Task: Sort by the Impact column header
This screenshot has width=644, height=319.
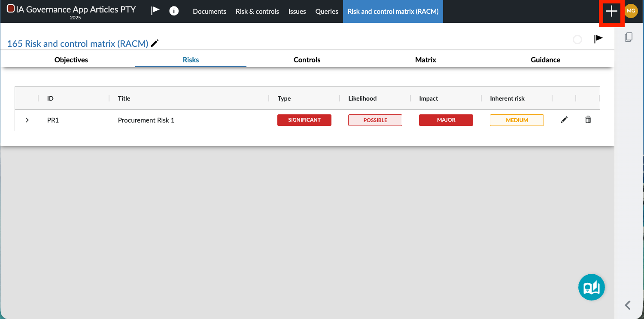Action: click(428, 98)
